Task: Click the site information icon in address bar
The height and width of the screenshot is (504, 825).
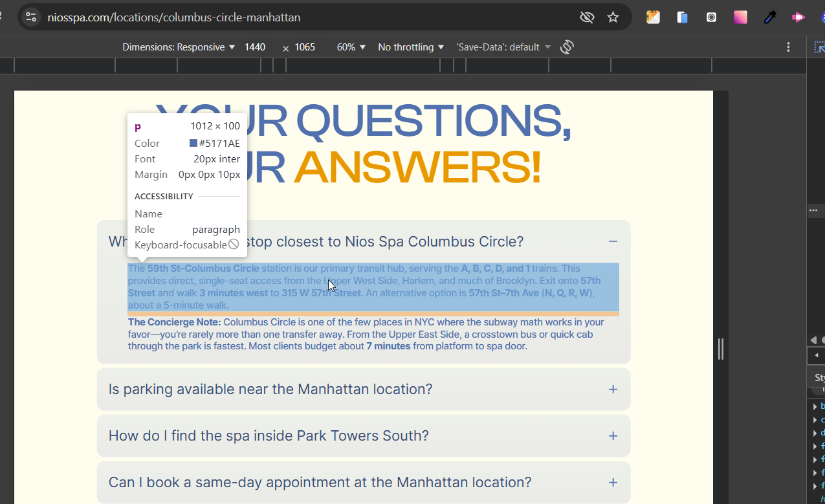Action: point(31,17)
